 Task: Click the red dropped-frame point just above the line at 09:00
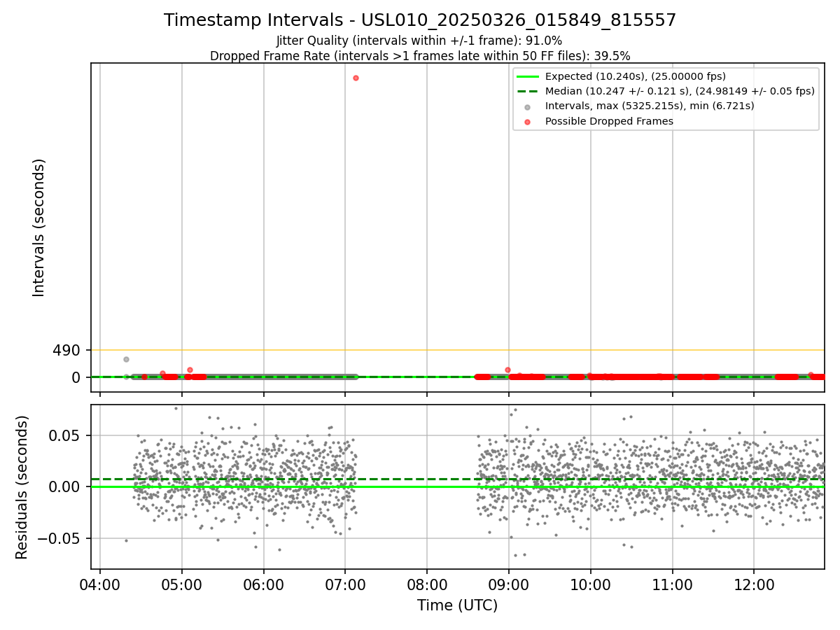point(507,370)
